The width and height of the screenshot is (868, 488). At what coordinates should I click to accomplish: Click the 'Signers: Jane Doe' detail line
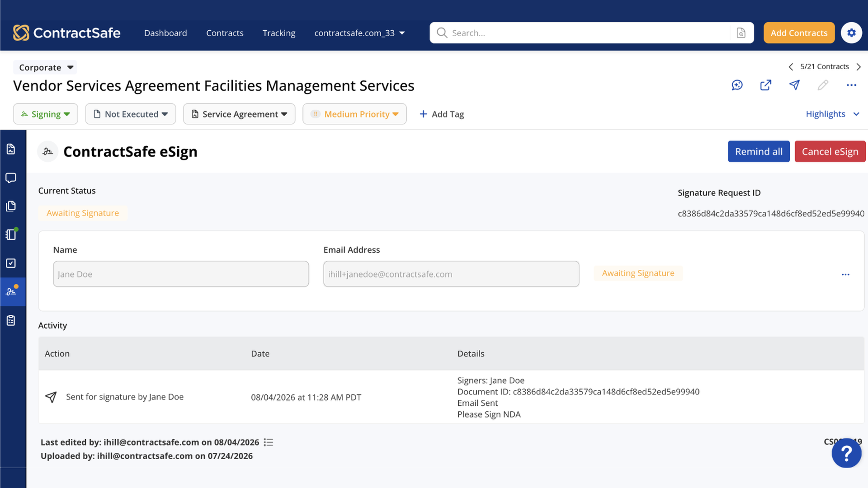(x=491, y=380)
